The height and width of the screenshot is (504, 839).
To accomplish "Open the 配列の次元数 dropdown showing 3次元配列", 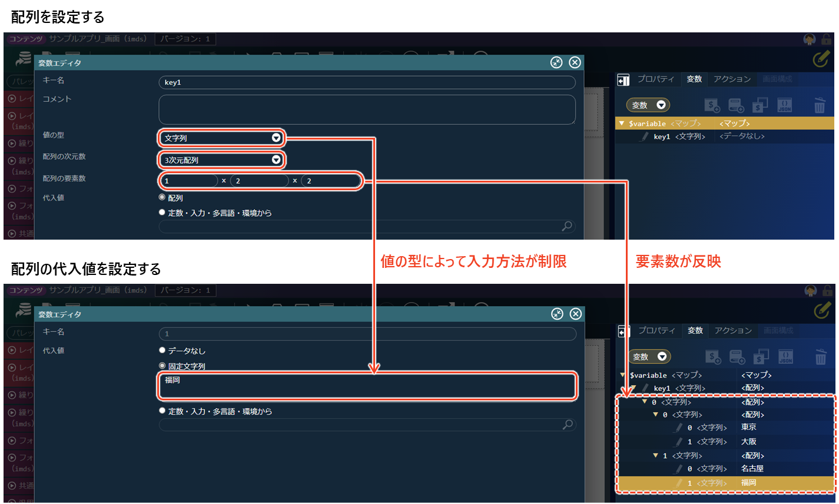I will pyautogui.click(x=221, y=160).
